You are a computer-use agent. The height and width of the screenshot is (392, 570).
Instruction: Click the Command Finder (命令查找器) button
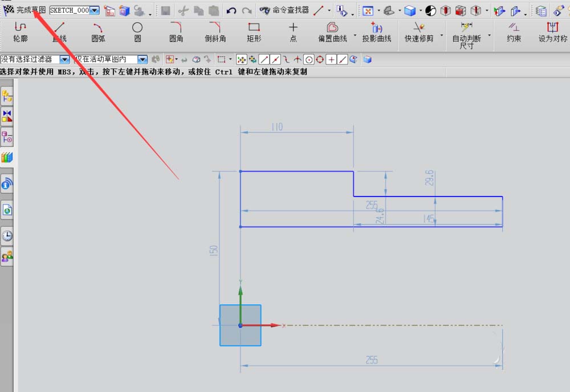284,10
